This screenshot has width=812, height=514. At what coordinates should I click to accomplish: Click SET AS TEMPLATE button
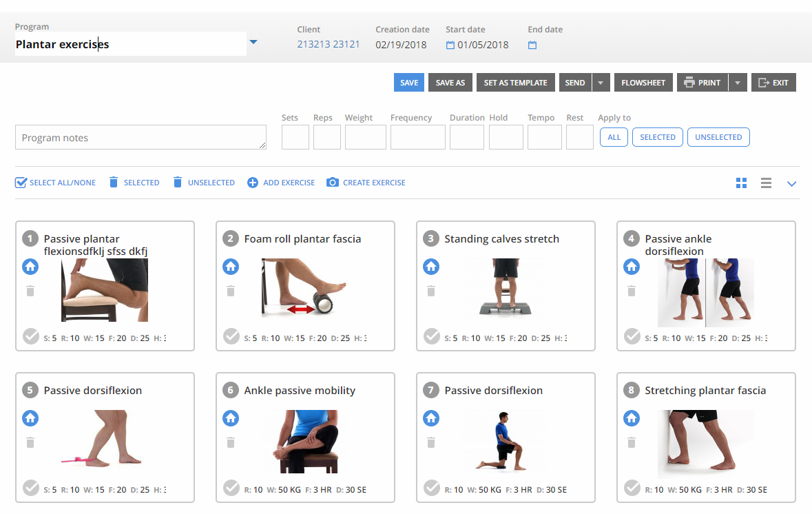(515, 83)
